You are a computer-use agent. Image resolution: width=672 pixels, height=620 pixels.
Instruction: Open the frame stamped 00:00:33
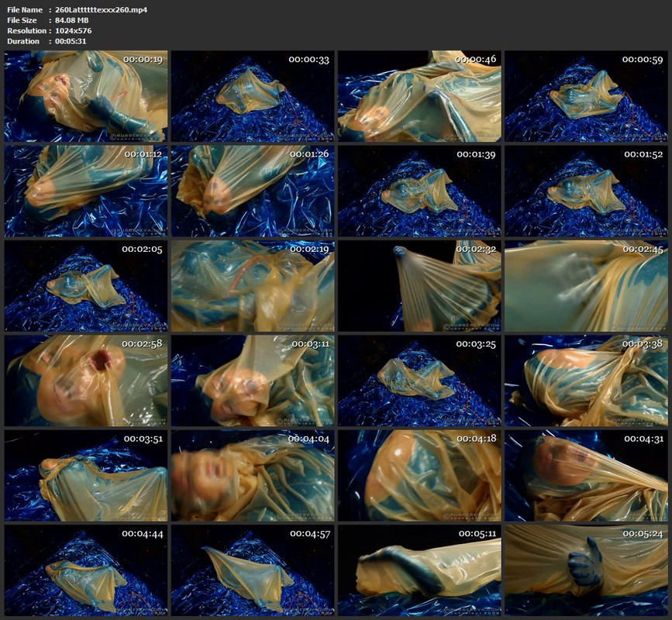click(253, 96)
